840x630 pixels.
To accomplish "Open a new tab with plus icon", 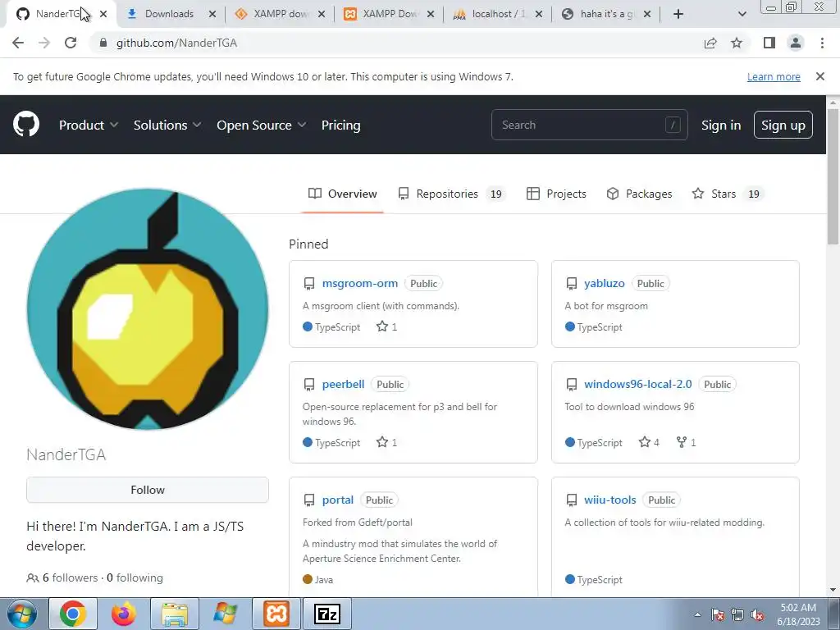I will 678,14.
